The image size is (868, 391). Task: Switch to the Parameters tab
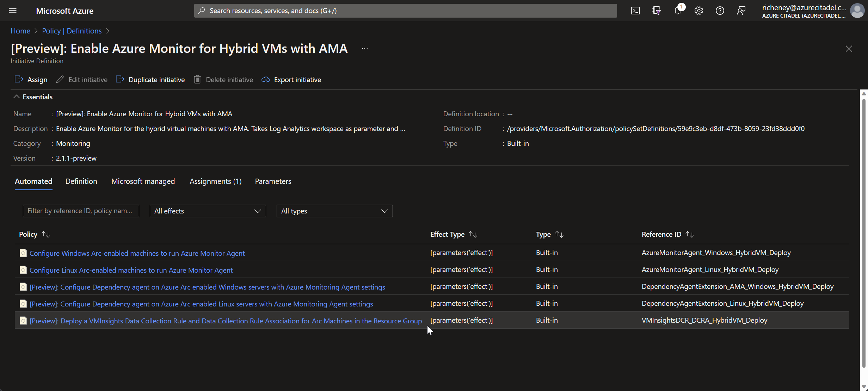click(x=273, y=181)
